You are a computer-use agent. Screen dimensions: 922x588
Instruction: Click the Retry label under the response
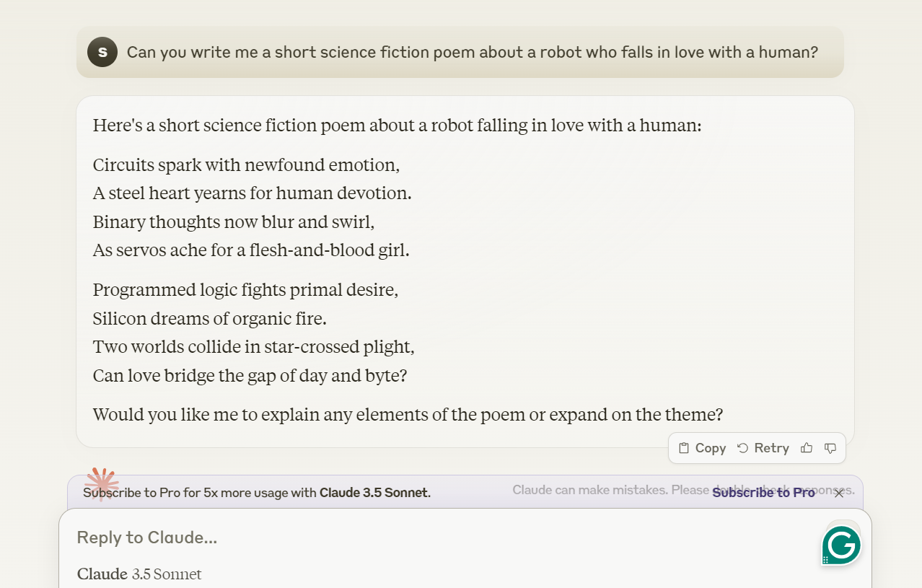click(x=771, y=448)
